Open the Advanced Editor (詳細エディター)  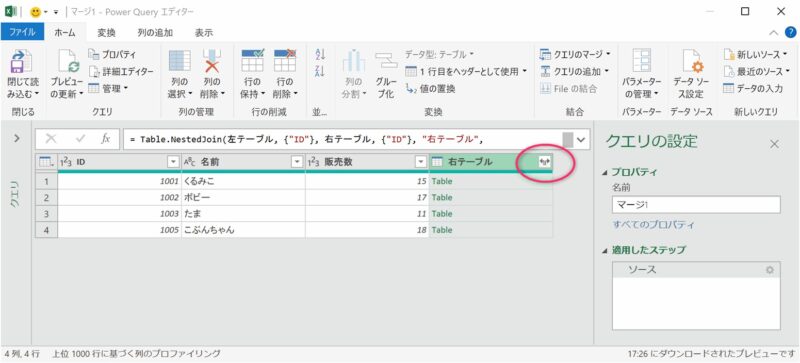point(121,71)
